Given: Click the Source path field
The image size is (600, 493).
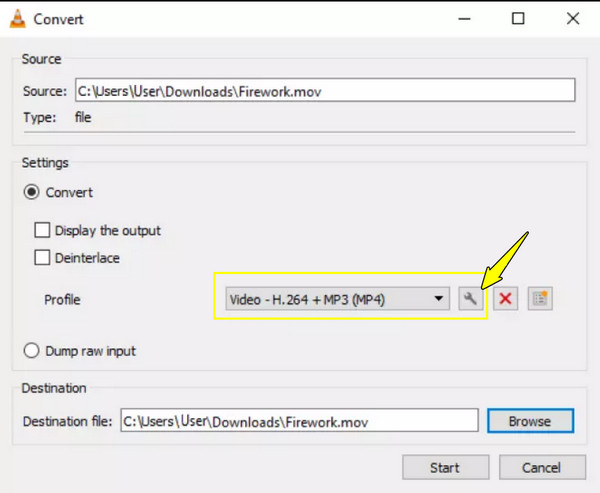Looking at the screenshot, I should (325, 91).
